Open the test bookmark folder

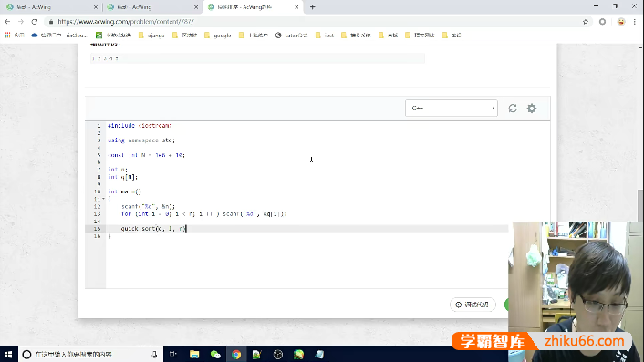tap(325, 36)
